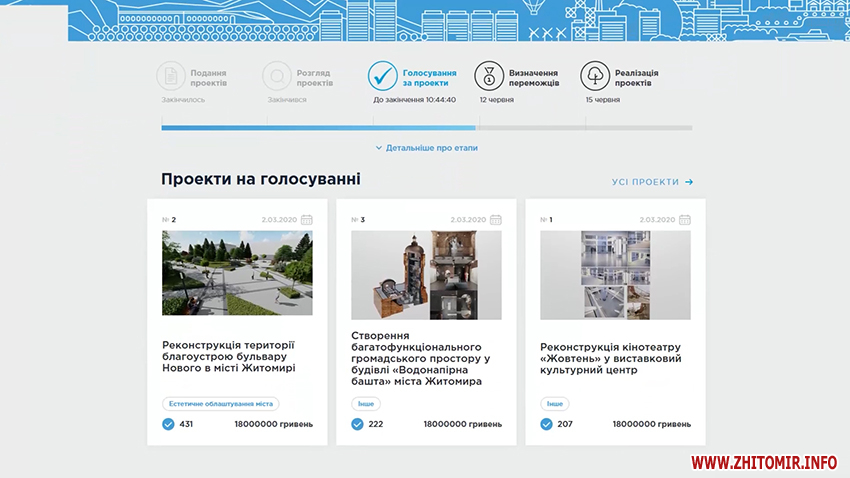850x478 pixels.
Task: Open the boulevard park rendering thumbnail
Action: 237,273
